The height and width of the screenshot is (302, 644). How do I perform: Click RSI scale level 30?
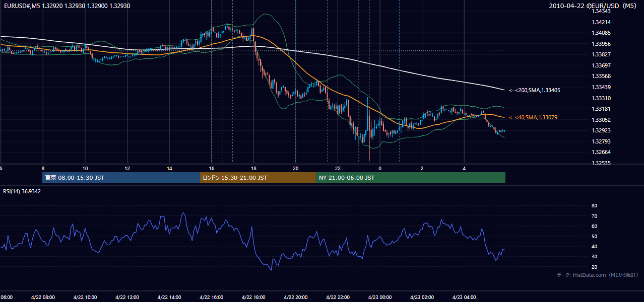coord(594,257)
